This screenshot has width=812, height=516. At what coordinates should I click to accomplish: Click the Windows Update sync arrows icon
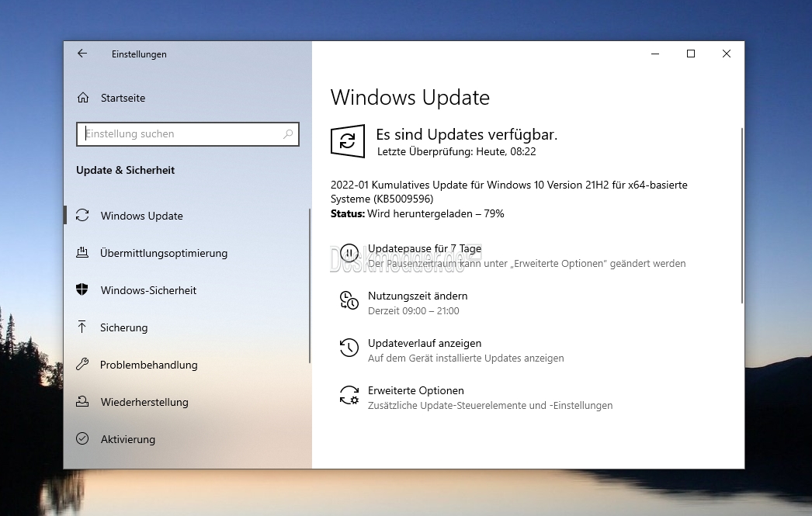[82, 215]
